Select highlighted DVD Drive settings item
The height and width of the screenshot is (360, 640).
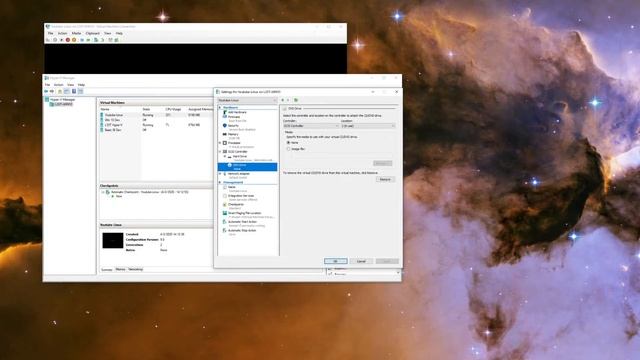point(247,167)
